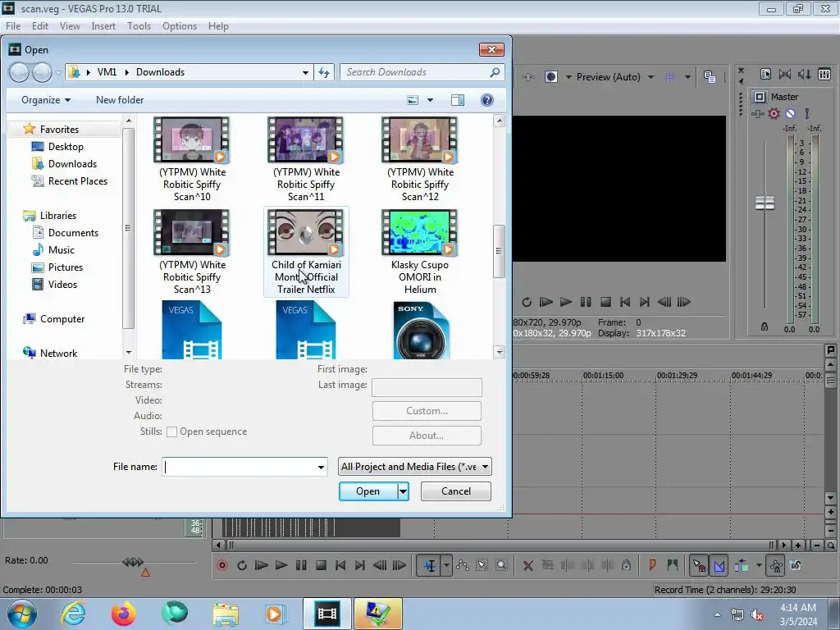Click the Split Screen View icon in the preview toolbar
The image size is (840, 630).
tap(550, 77)
